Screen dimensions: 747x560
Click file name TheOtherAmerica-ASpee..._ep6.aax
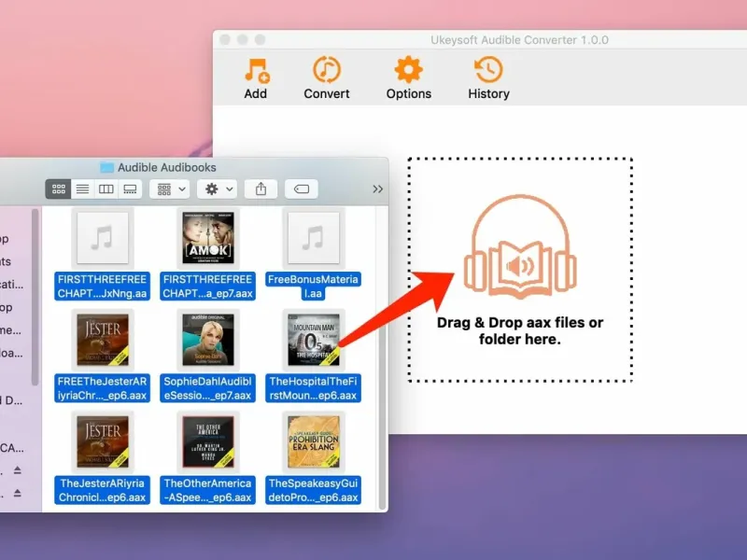click(207, 490)
